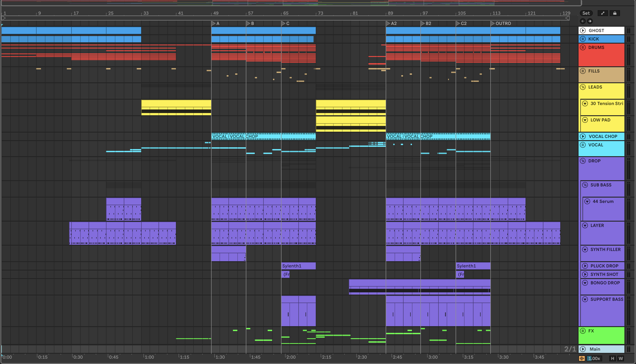This screenshot has height=364, width=636.
Task: Select first VOCAL clip at locator A
Action: pos(220,136)
